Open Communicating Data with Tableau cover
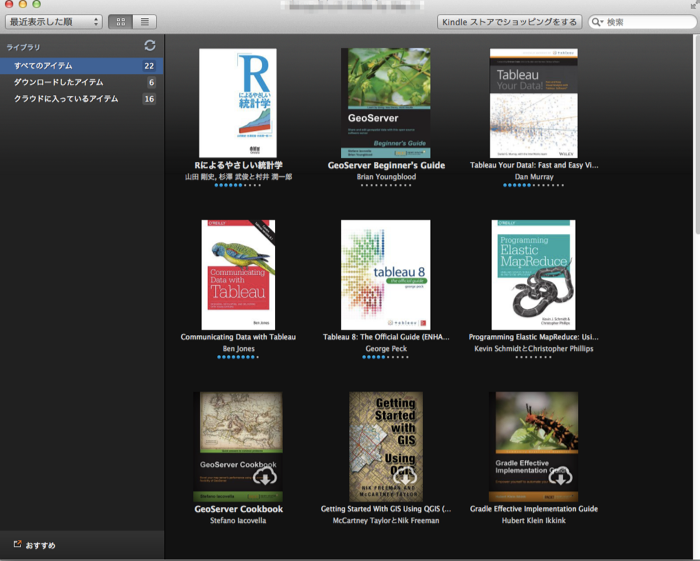 pyautogui.click(x=238, y=274)
